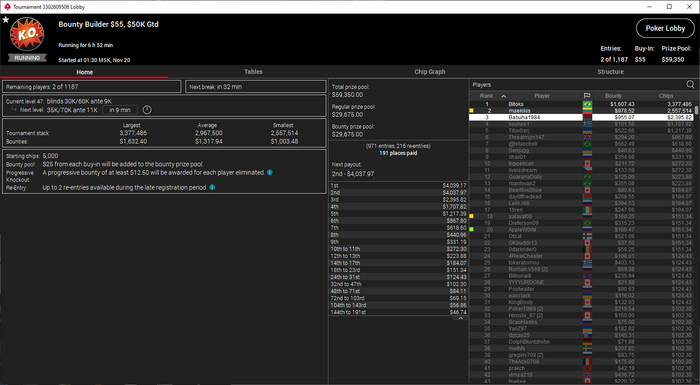This screenshot has width=700, height=385.
Task: Open the re-entry info icon
Action: 212,187
